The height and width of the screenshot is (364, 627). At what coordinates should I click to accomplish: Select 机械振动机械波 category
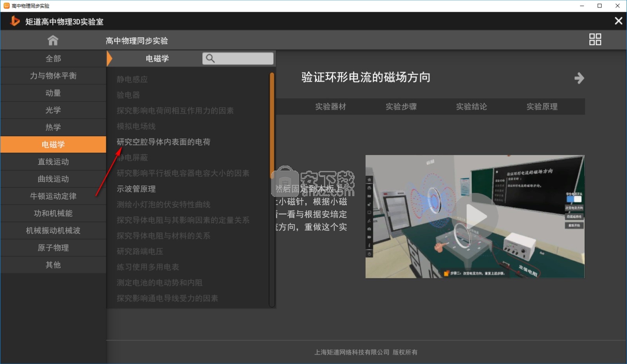pos(53,231)
